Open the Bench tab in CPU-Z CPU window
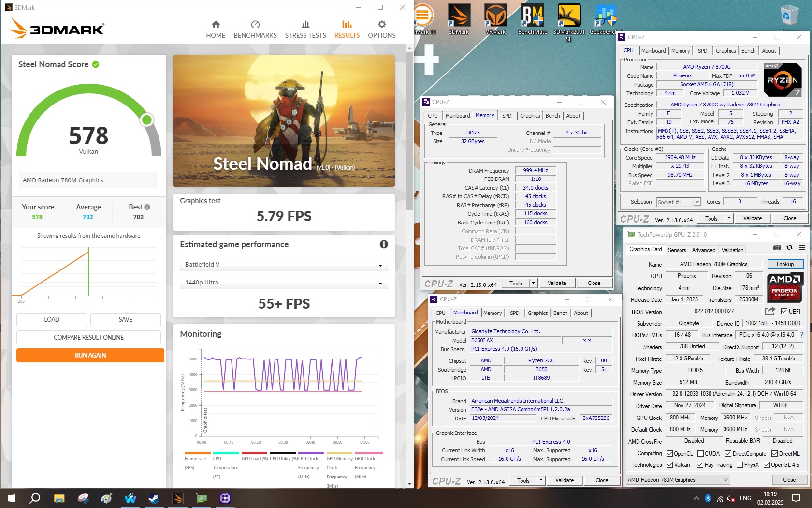The image size is (812, 508). [x=748, y=51]
